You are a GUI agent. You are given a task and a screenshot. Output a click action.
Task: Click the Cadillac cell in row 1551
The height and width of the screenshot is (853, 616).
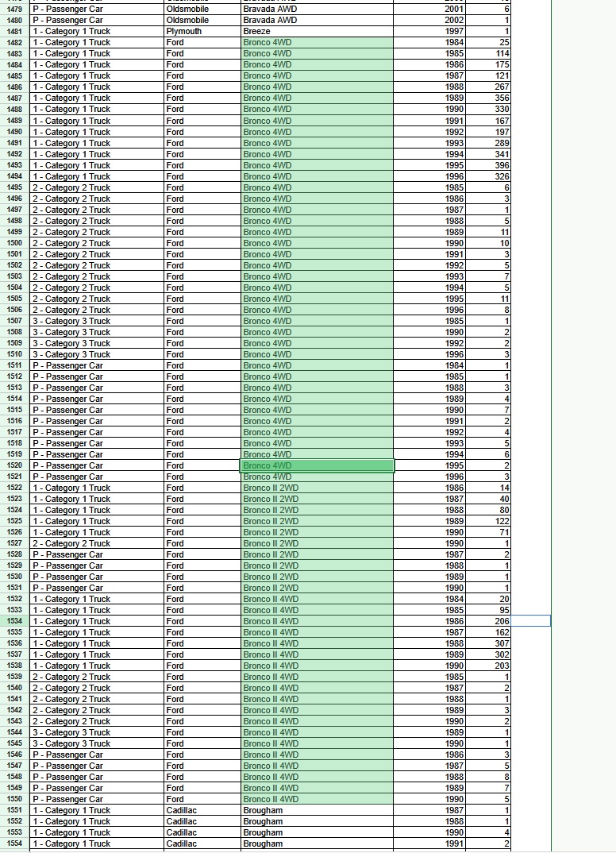tap(202, 811)
